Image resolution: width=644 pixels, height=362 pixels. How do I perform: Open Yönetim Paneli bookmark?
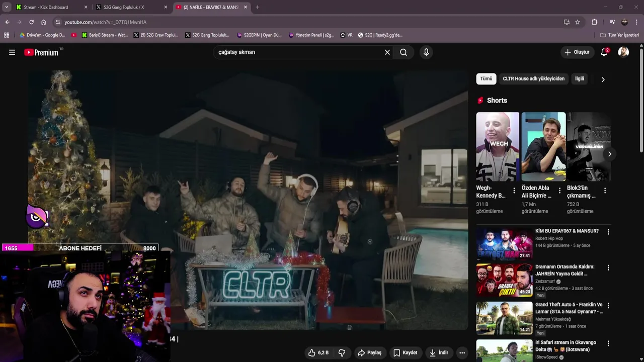311,35
